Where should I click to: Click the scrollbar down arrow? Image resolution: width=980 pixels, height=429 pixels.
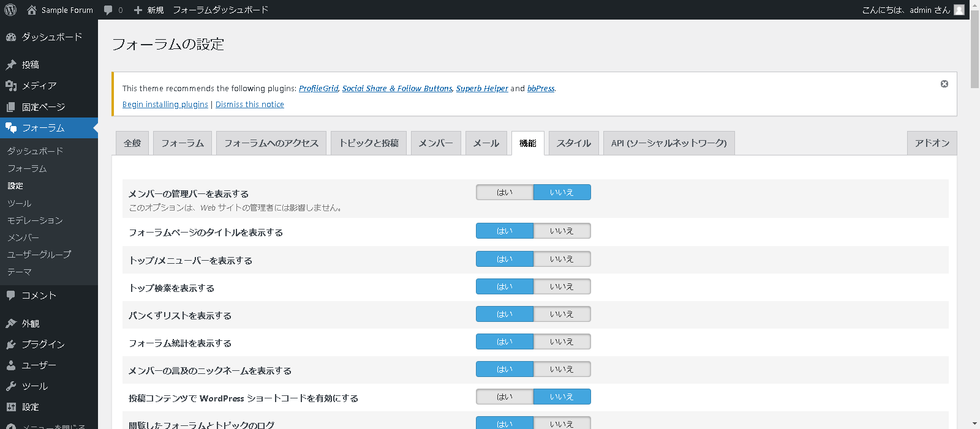974,423
